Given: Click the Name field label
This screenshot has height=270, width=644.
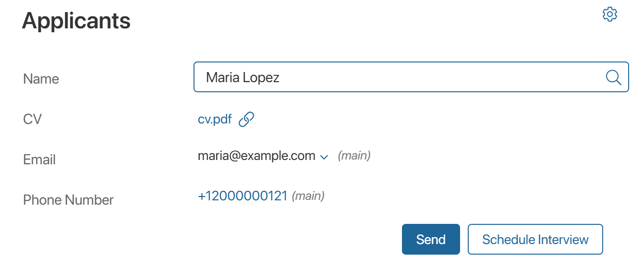Looking at the screenshot, I should pyautogui.click(x=41, y=79).
